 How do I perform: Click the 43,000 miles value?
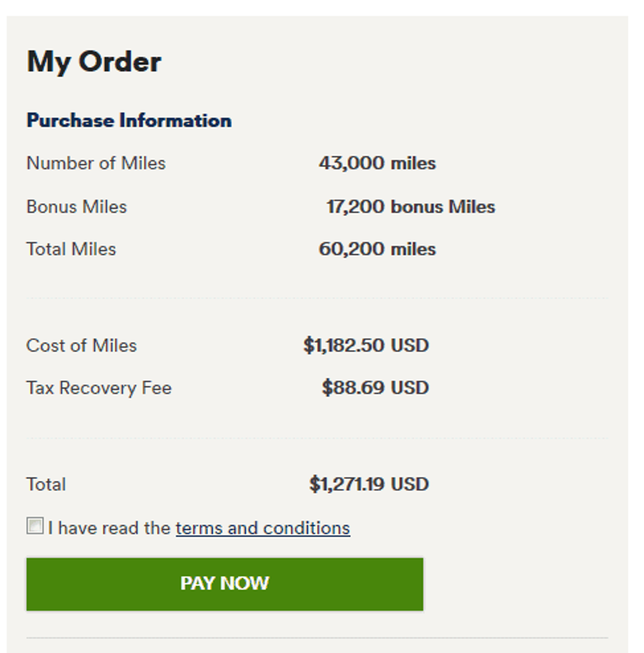point(377,163)
